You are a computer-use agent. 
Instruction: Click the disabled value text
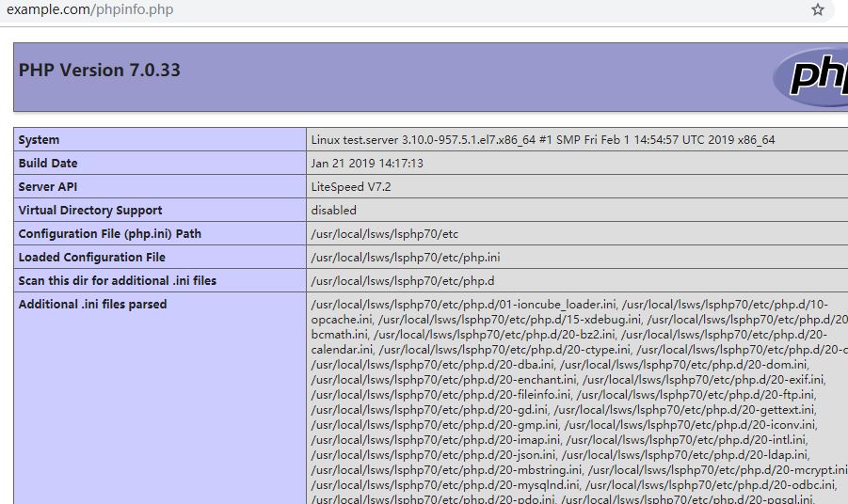click(x=334, y=211)
